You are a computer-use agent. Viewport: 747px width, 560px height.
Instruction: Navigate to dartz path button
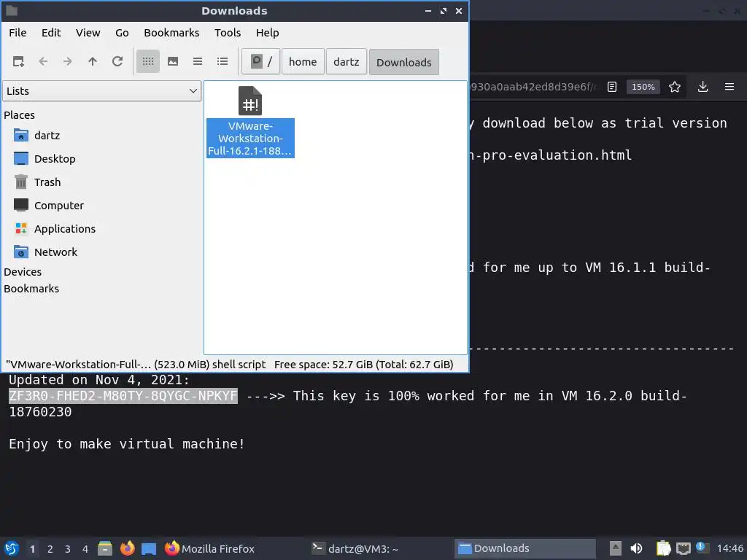(347, 62)
